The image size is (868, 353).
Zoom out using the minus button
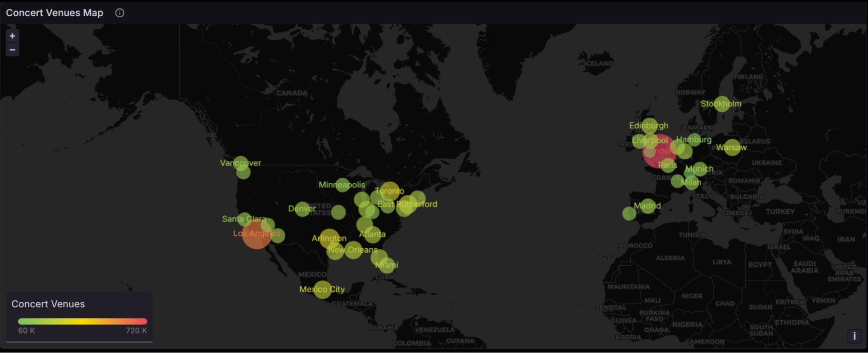click(x=12, y=50)
